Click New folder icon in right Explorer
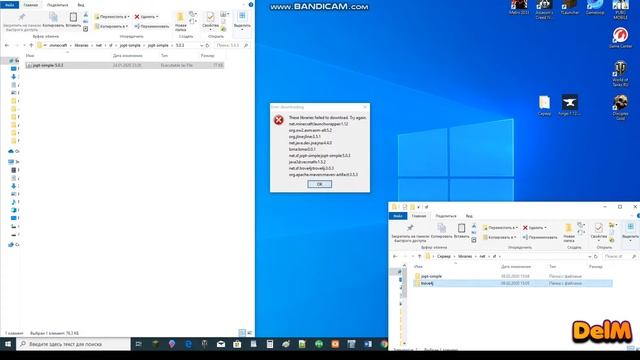 coord(569,233)
